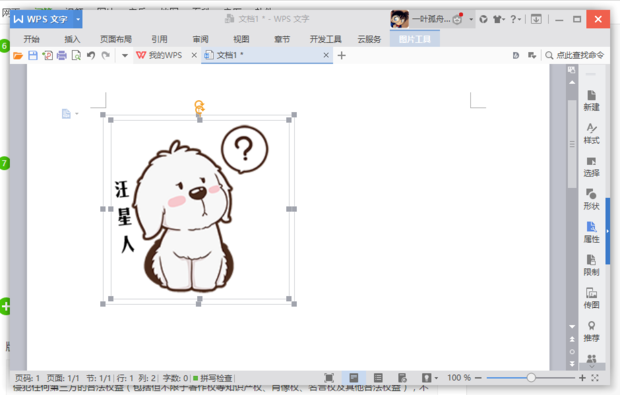This screenshot has width=620, height=395.
Task: Select the 图片工具 contextual tab
Action: [414, 39]
